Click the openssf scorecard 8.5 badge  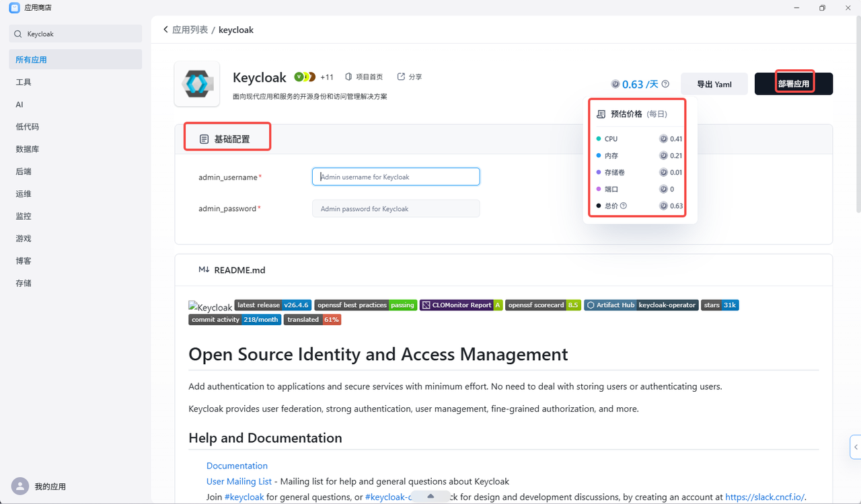(543, 305)
